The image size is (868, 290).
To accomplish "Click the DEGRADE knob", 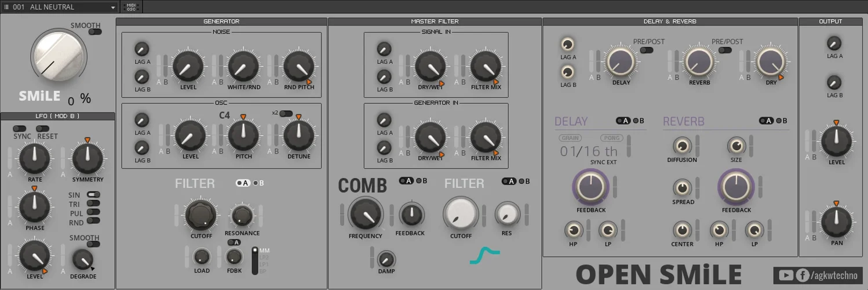I will (83, 260).
